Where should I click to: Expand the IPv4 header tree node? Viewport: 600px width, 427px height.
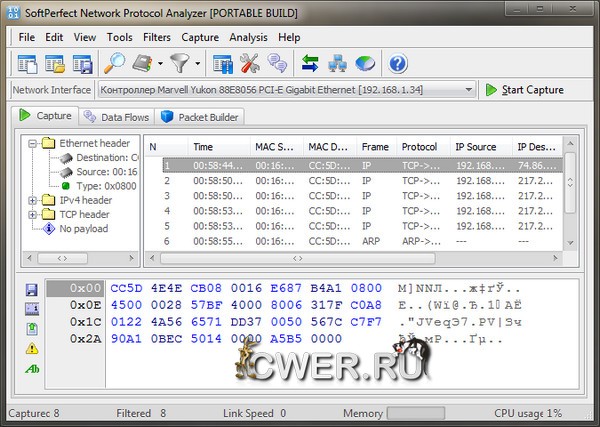[x=33, y=200]
